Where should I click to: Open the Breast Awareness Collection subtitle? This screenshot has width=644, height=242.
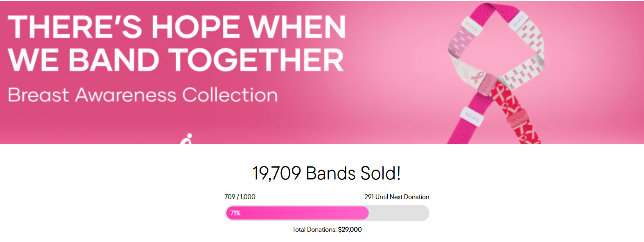coord(142,95)
